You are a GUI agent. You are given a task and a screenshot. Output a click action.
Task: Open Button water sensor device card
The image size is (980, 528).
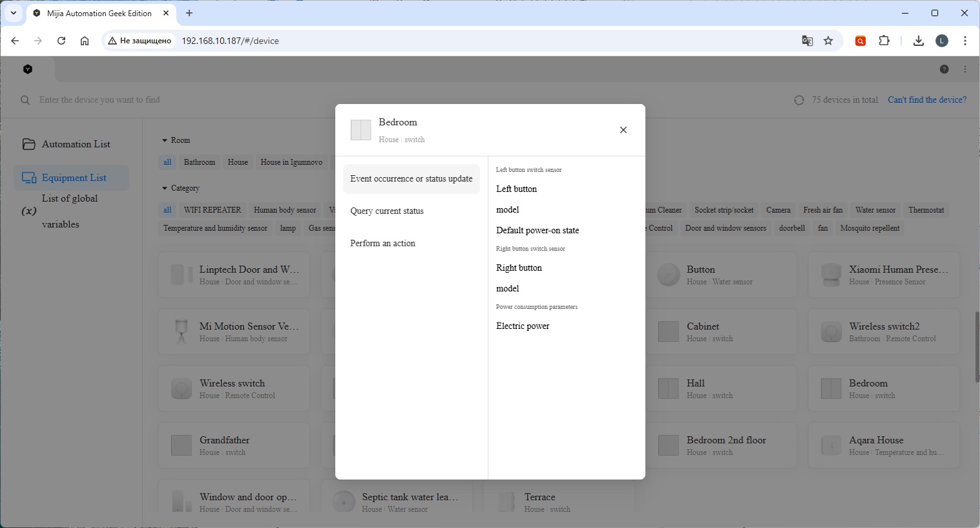(x=722, y=275)
